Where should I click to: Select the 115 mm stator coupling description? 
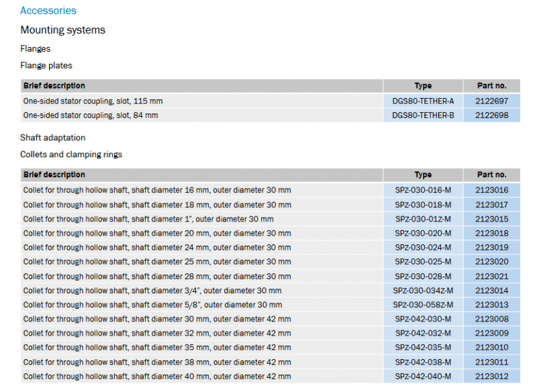93,101
